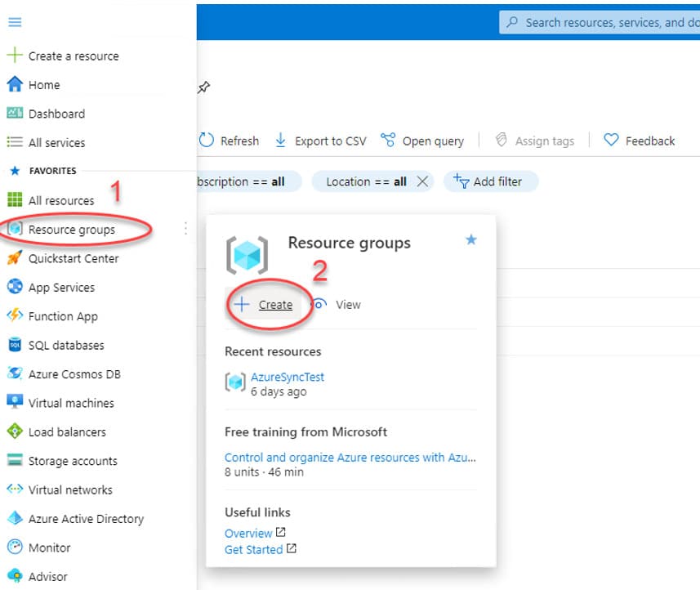Click the Dashboard chart icon

15,113
